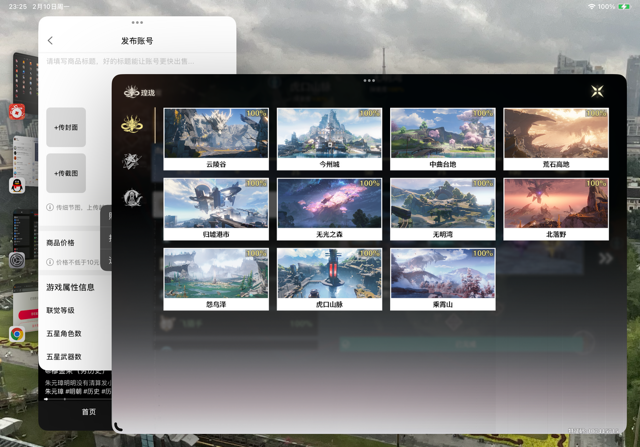Tap the info icon beside 传细节图 hint
This screenshot has width=640, height=447.
click(x=50, y=207)
